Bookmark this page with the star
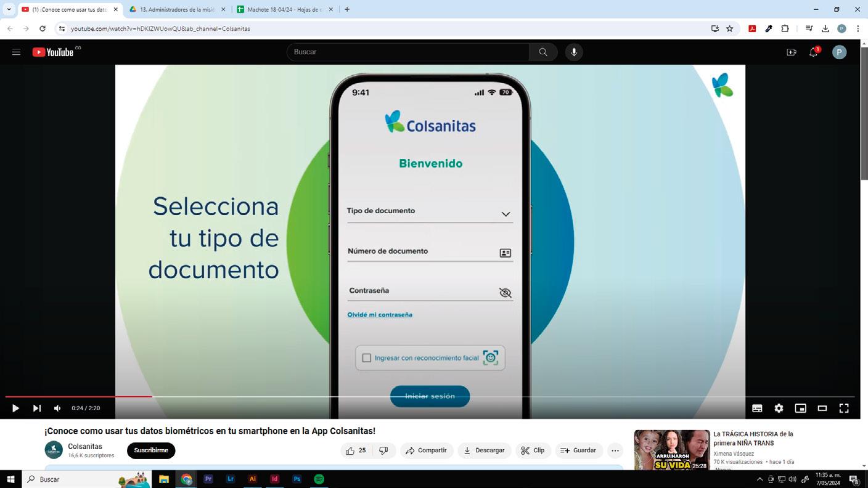868x488 pixels. coord(730,28)
